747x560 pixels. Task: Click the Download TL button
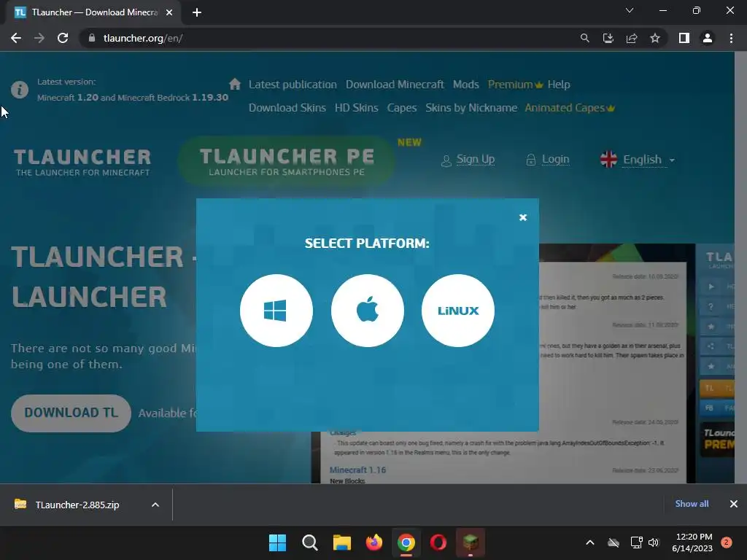tap(71, 413)
